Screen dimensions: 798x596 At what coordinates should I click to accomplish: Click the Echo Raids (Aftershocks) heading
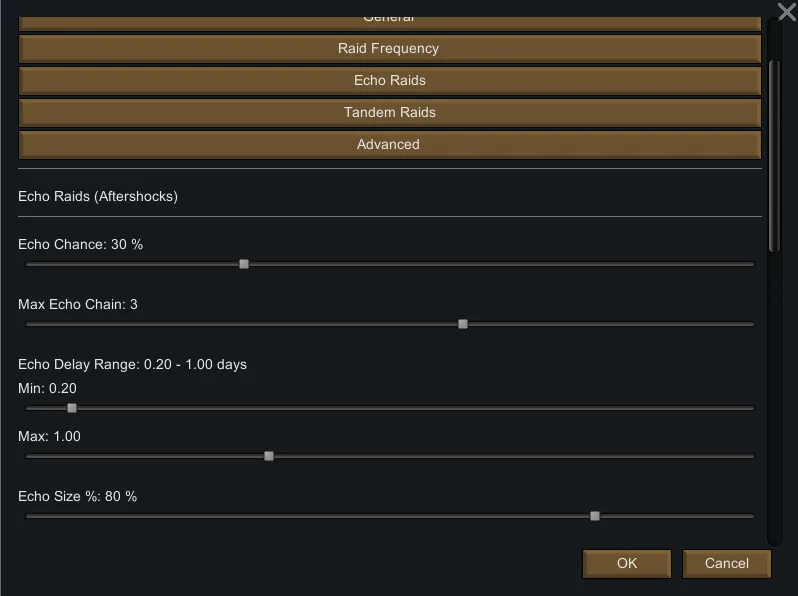[98, 196]
